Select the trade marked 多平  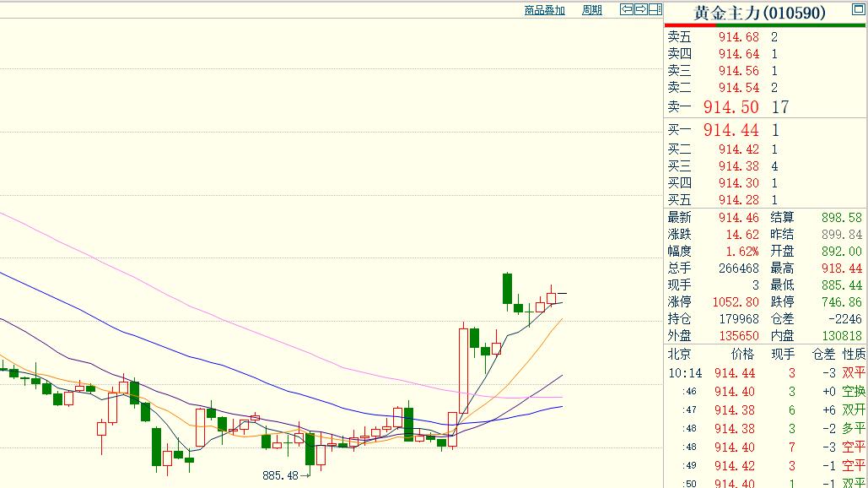click(x=853, y=428)
